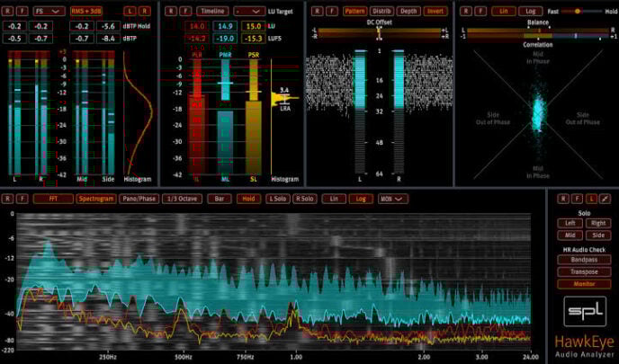Screen dimensions: 619x364
Task: Click the R button in the level meter panel
Action: 9,11
